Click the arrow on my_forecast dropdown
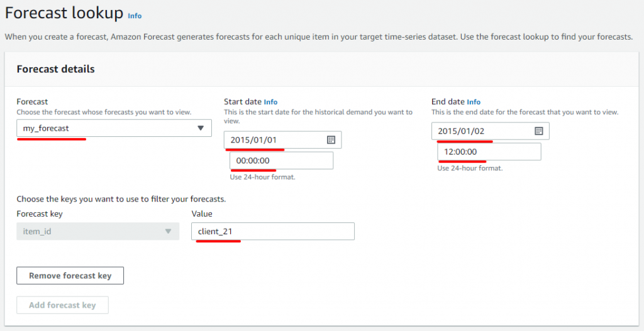Image resolution: width=644 pixels, height=331 pixels. click(x=201, y=128)
